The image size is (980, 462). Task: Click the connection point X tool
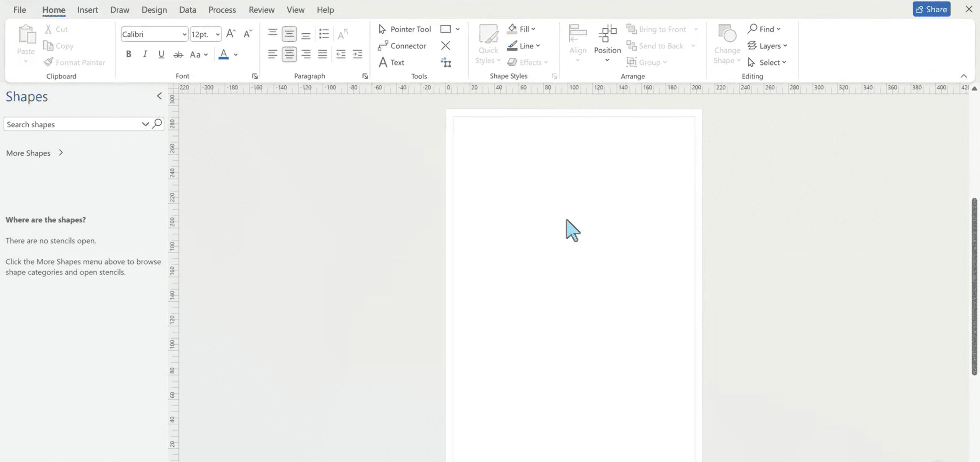445,46
